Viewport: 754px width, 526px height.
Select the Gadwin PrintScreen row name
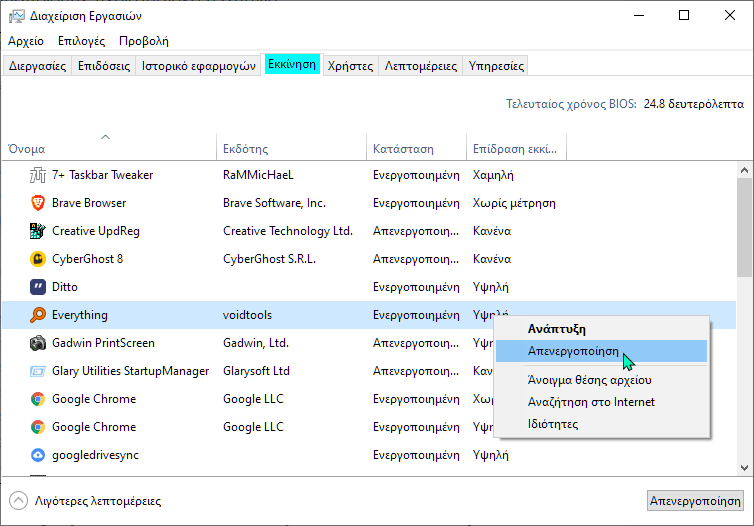pyautogui.click(x=103, y=343)
